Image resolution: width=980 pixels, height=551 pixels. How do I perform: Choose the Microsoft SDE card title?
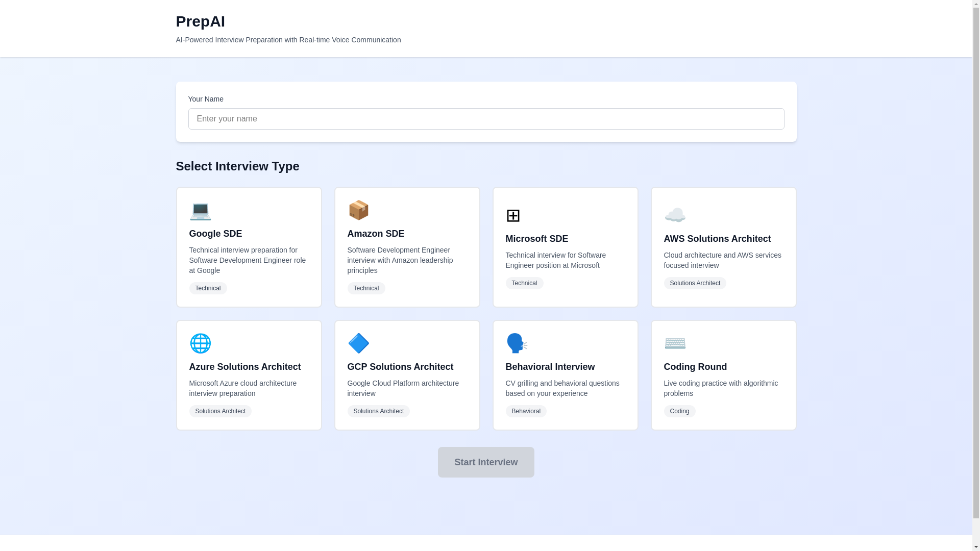click(x=537, y=239)
